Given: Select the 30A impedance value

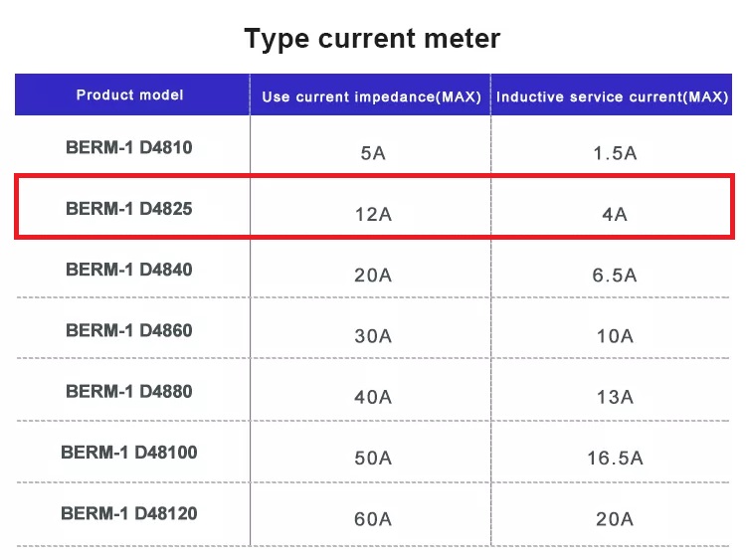Looking at the screenshot, I should tap(373, 336).
